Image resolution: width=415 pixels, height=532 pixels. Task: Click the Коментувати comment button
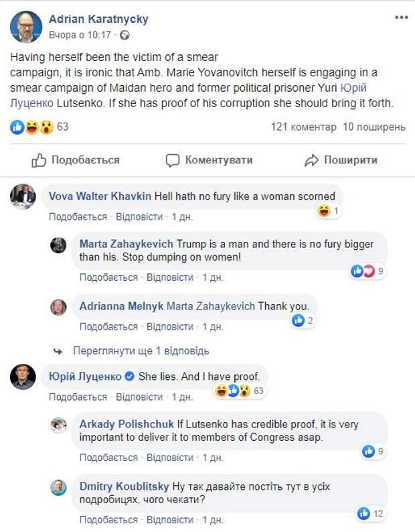[210, 160]
